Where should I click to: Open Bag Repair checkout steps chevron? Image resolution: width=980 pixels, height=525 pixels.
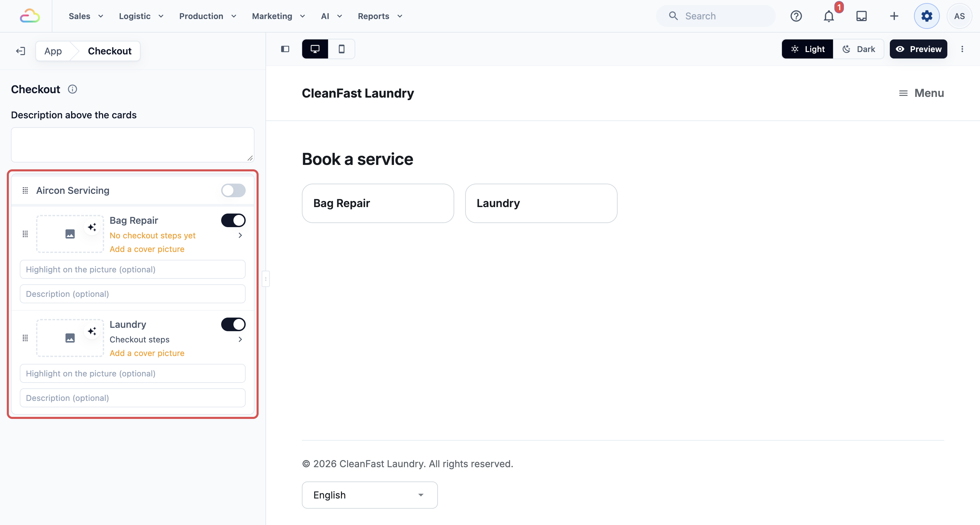240,235
